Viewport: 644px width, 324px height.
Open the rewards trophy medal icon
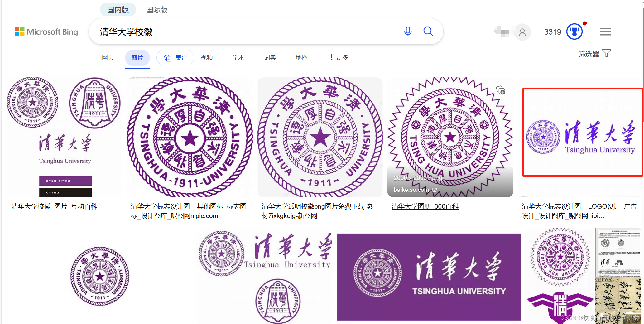(x=574, y=32)
